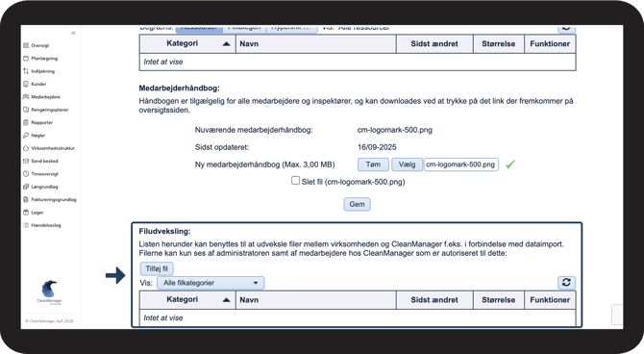This screenshot has width=644, height=354.
Task: Click the Sidst opdateret: label
Action: click(x=222, y=147)
